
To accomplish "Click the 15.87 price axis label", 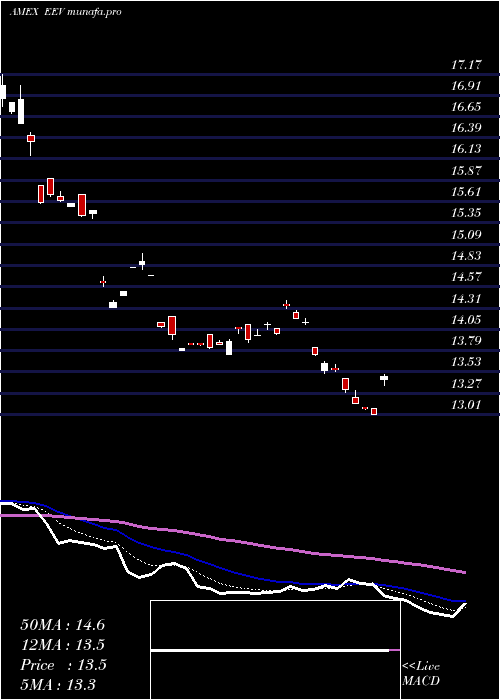I will tap(467, 170).
